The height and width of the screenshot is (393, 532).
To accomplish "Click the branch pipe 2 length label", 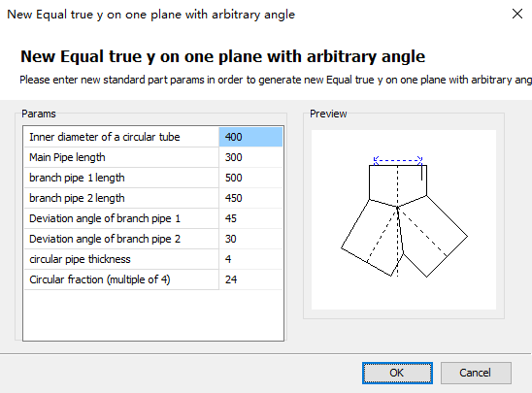I will [77, 198].
